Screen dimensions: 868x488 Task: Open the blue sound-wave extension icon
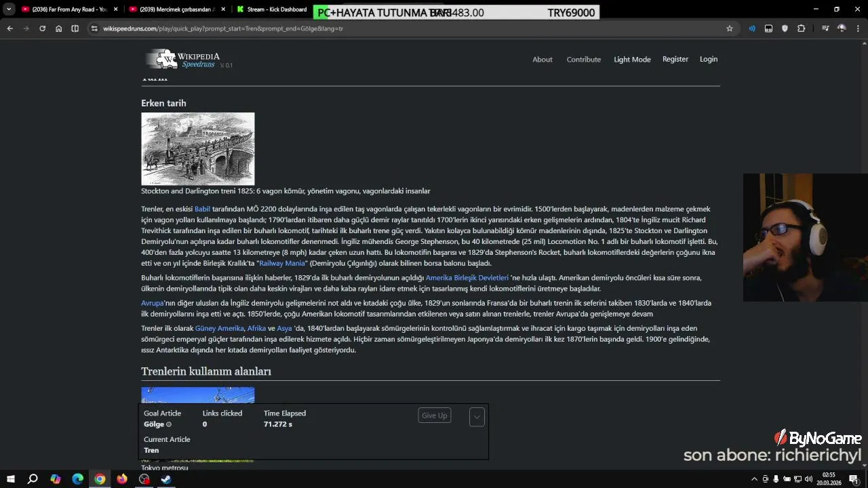752,28
